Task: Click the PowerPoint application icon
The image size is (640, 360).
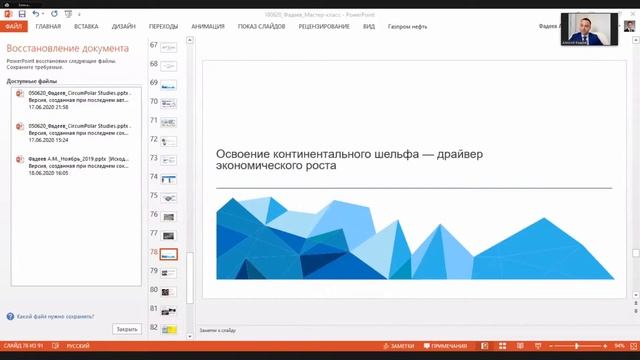Action: point(8,14)
